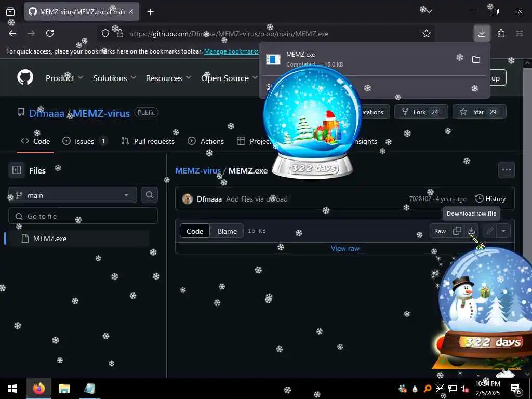Open the notifications action center icon
Screen dimensions: 532x399
point(516,389)
